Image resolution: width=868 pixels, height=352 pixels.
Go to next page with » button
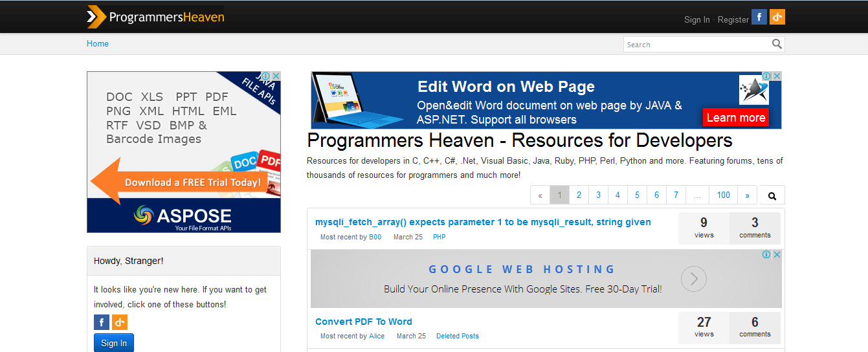tap(748, 195)
